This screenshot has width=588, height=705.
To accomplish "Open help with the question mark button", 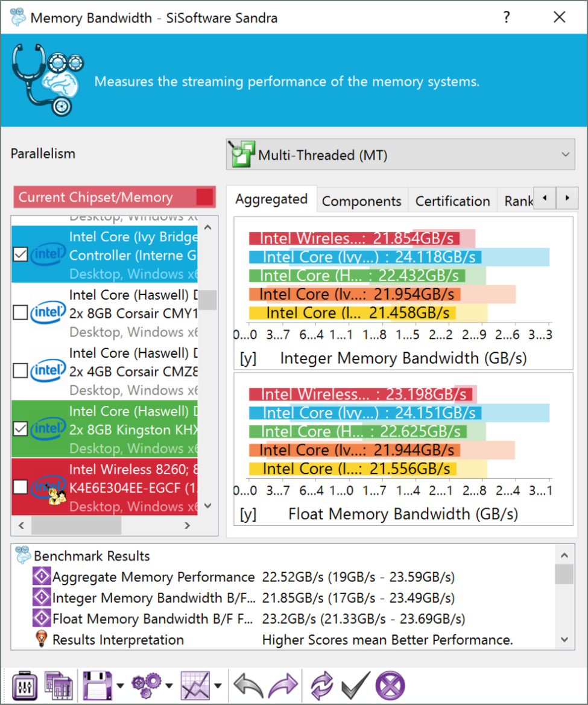I will click(507, 17).
